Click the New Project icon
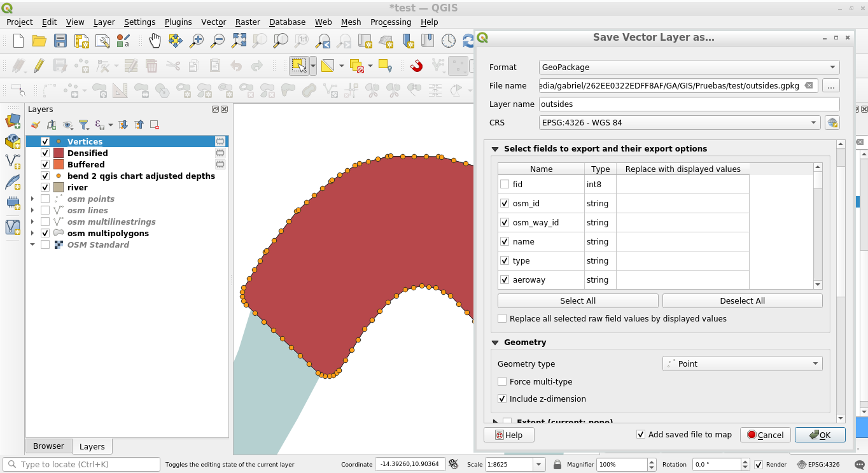 [x=18, y=41]
